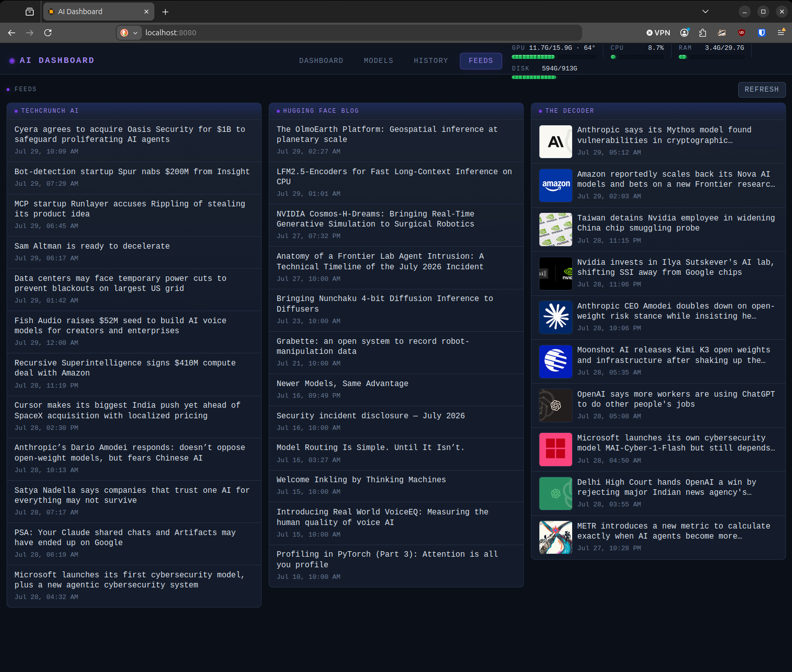Click the Anthropic starburst icon thumbnail
792x672 pixels.
click(556, 318)
